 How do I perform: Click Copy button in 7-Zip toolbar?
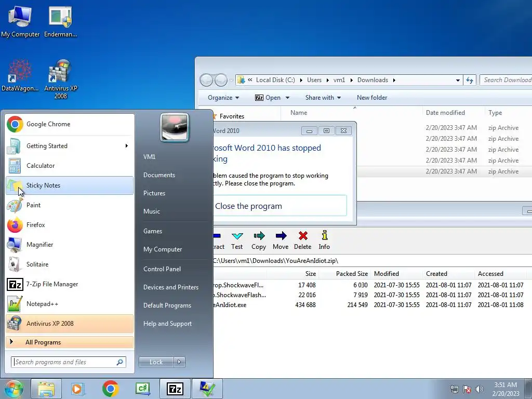pyautogui.click(x=259, y=241)
